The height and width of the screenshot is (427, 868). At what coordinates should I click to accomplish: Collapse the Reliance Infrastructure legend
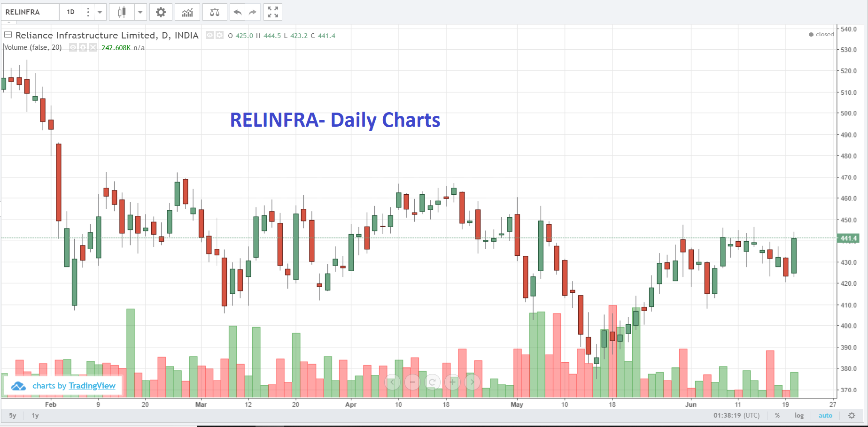pyautogui.click(x=8, y=35)
